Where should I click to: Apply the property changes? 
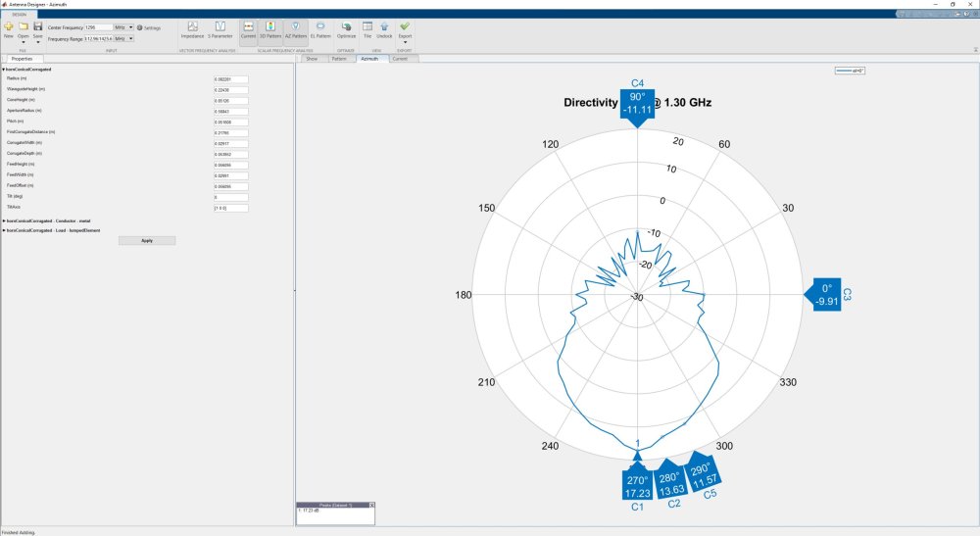147,240
